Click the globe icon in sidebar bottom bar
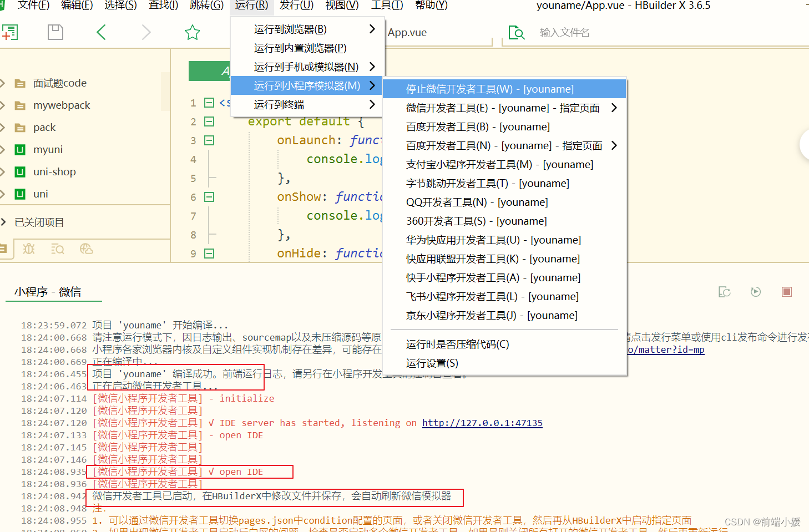 (x=87, y=249)
